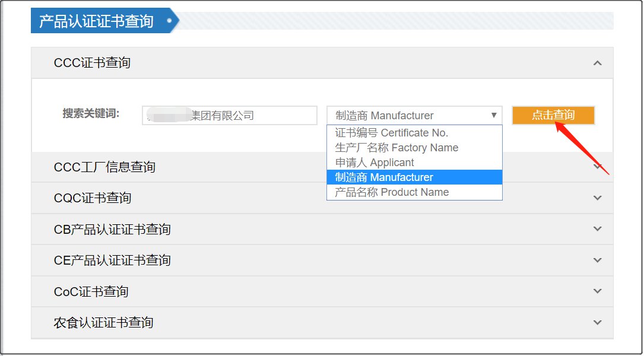Collapse the CCC证书查询 section chevron
This screenshot has width=644, height=356.
pos(598,63)
